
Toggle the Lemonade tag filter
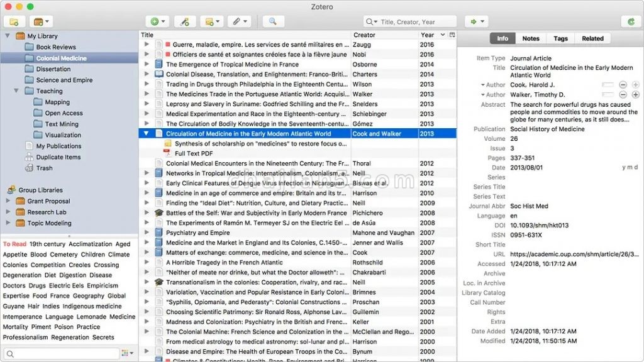(x=91, y=317)
